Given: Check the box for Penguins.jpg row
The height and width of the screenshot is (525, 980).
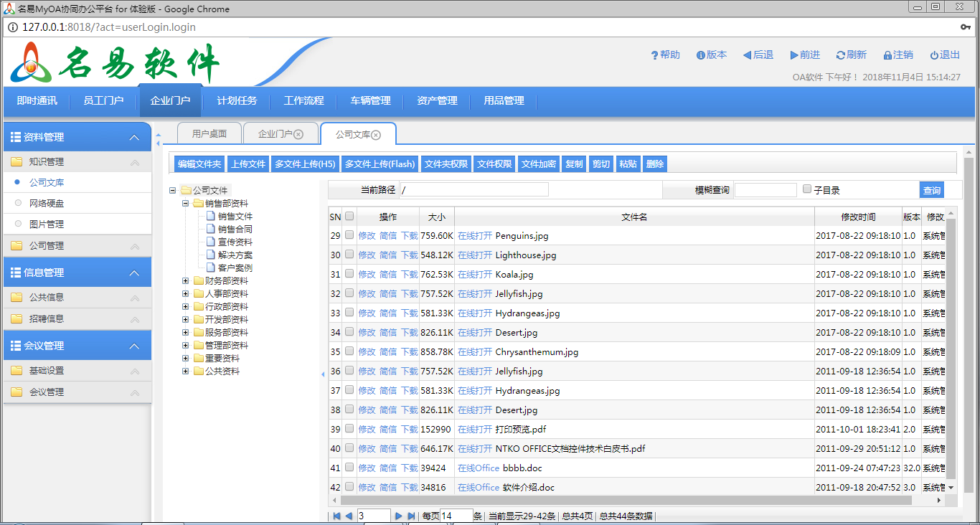Looking at the screenshot, I should point(349,235).
